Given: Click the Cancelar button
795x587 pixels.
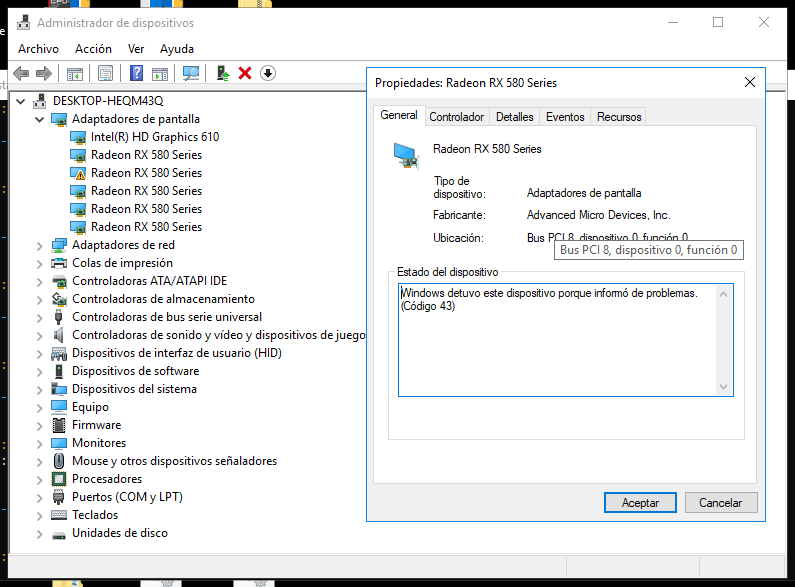Looking at the screenshot, I should coord(720,502).
